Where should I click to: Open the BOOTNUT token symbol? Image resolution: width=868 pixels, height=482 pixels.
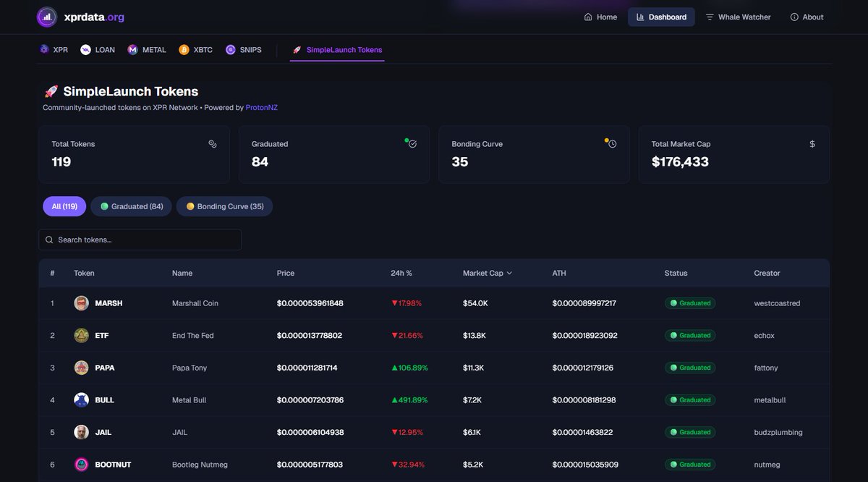point(113,464)
